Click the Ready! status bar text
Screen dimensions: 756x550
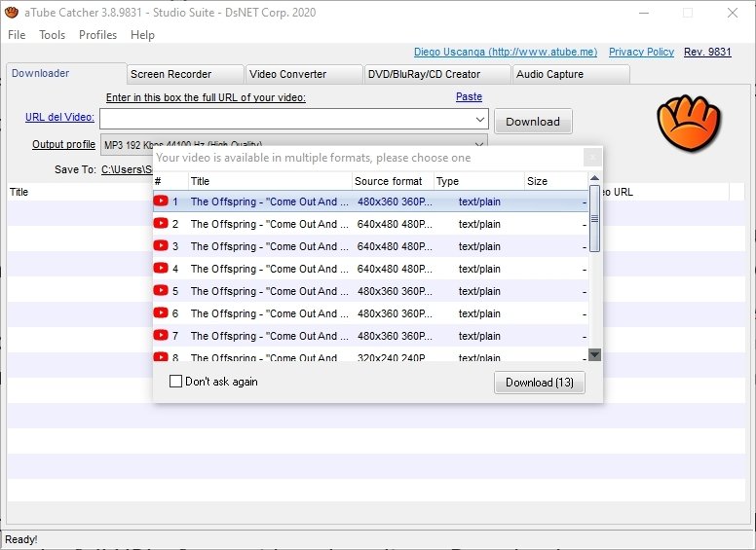pos(21,539)
